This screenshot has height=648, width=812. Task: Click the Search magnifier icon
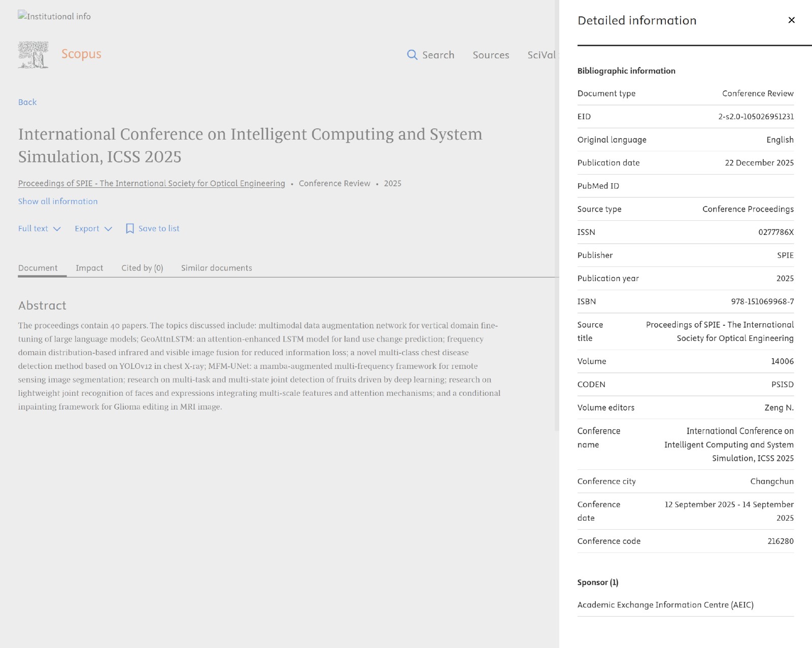tap(412, 55)
